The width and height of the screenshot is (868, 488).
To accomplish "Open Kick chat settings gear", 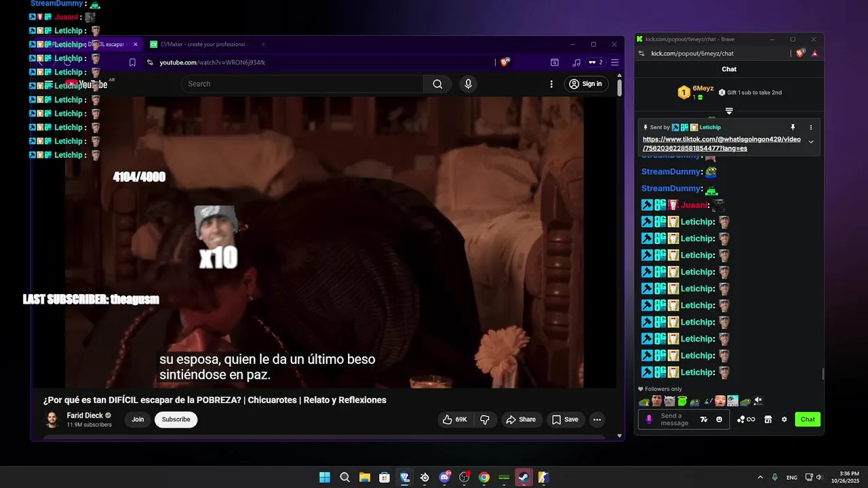I will pyautogui.click(x=784, y=420).
